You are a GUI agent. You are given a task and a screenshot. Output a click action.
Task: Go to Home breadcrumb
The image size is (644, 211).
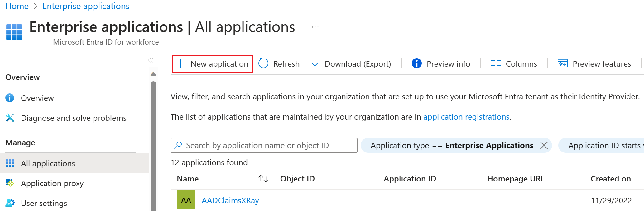coord(17,6)
